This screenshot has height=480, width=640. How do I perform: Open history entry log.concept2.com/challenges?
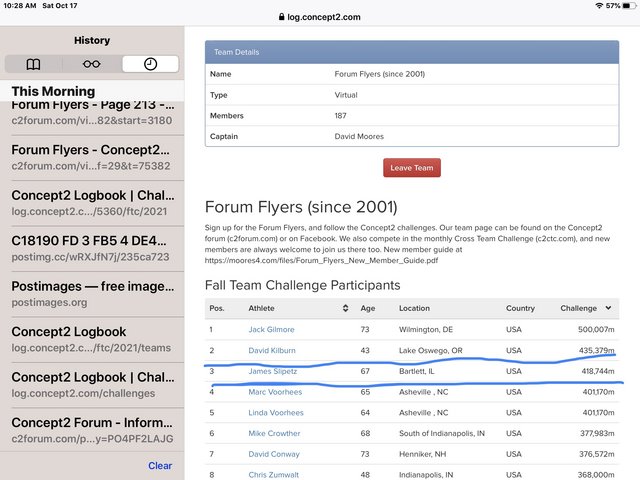click(x=93, y=385)
